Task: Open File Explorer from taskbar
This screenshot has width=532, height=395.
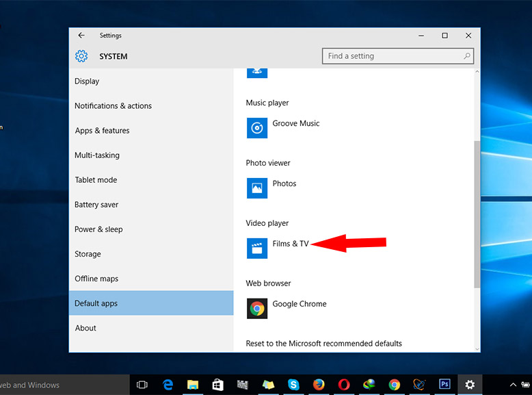Action: point(193,385)
